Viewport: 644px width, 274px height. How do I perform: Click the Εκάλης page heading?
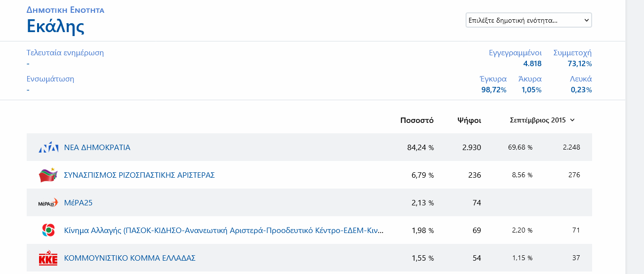[55, 26]
